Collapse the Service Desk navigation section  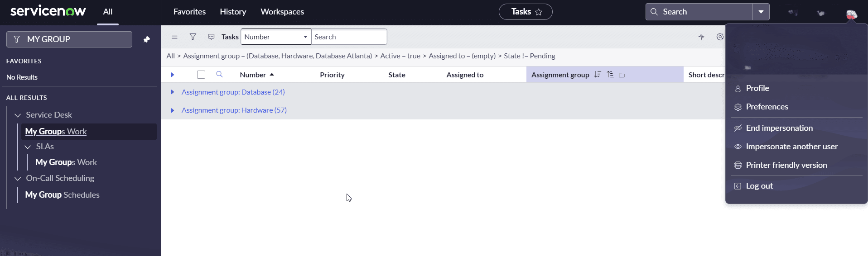(x=18, y=115)
